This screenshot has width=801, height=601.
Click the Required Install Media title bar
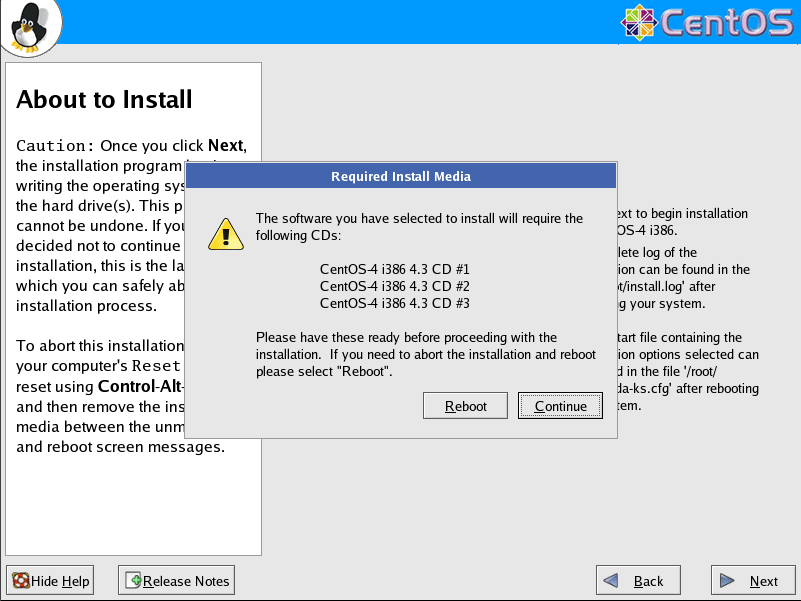pos(400,176)
